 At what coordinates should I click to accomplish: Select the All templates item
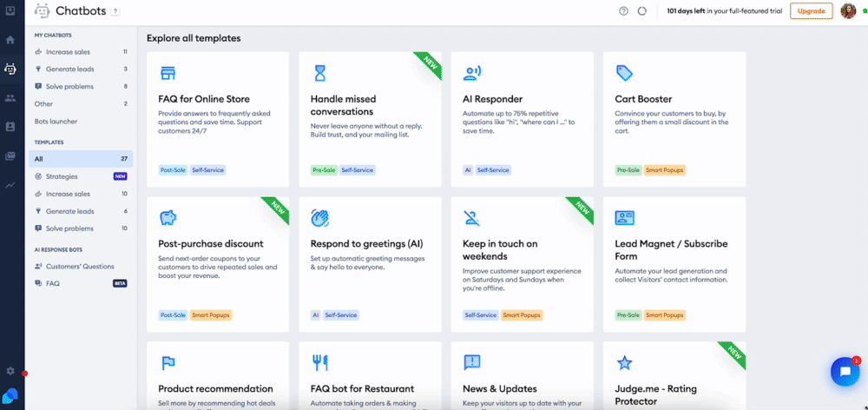(x=81, y=159)
